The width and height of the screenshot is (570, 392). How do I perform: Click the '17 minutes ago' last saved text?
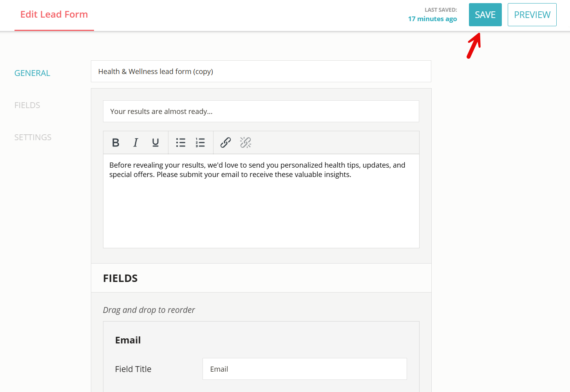(432, 19)
